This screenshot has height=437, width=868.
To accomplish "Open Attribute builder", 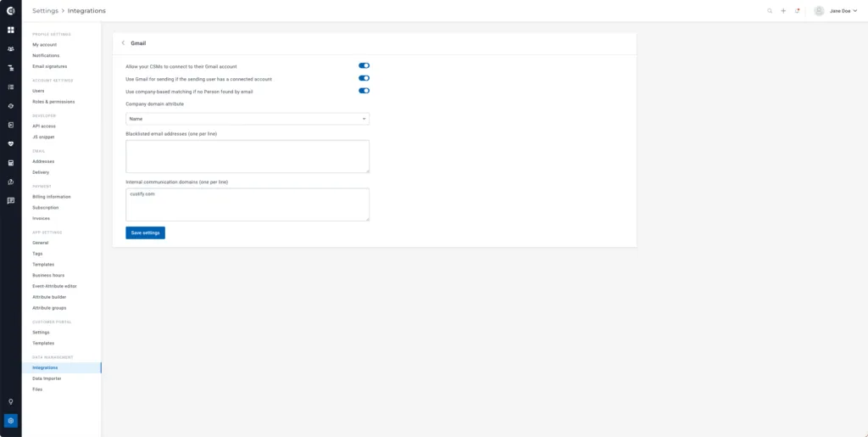I will click(49, 297).
